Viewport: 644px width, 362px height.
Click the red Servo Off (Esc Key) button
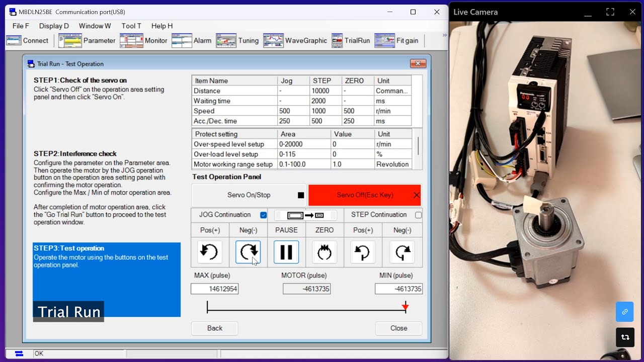click(364, 195)
